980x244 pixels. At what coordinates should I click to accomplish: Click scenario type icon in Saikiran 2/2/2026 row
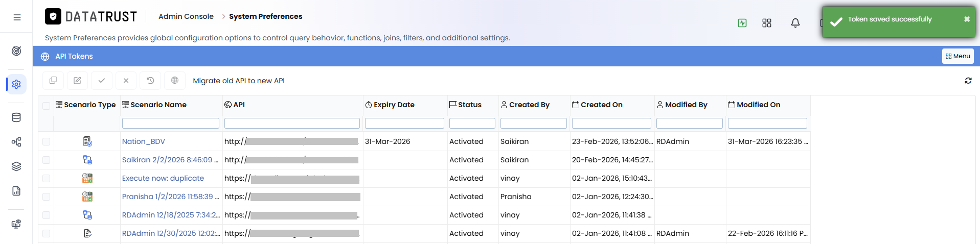click(87, 160)
